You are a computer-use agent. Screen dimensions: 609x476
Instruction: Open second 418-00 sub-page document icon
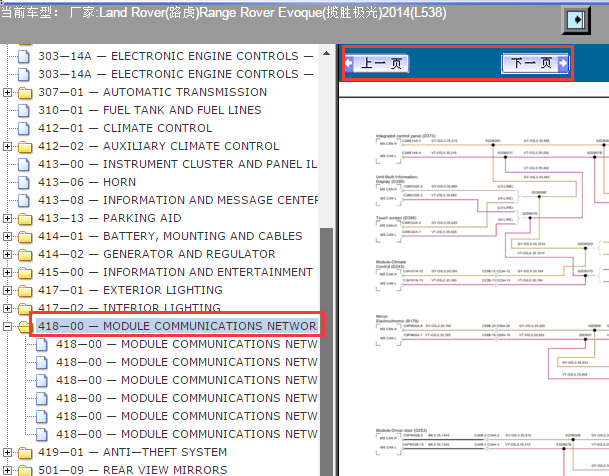coord(42,363)
